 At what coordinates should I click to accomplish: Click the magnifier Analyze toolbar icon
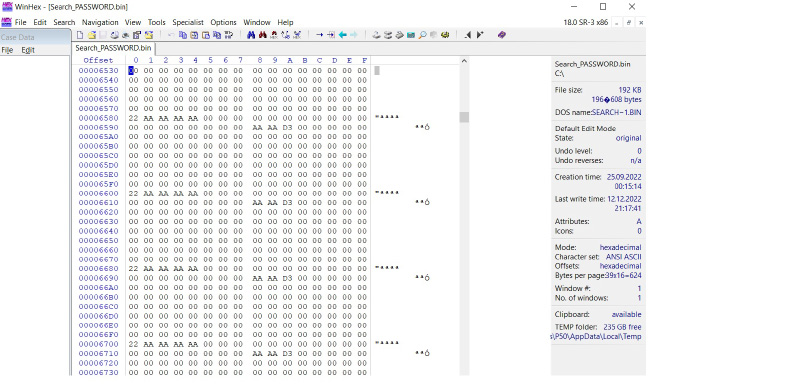[x=422, y=35]
